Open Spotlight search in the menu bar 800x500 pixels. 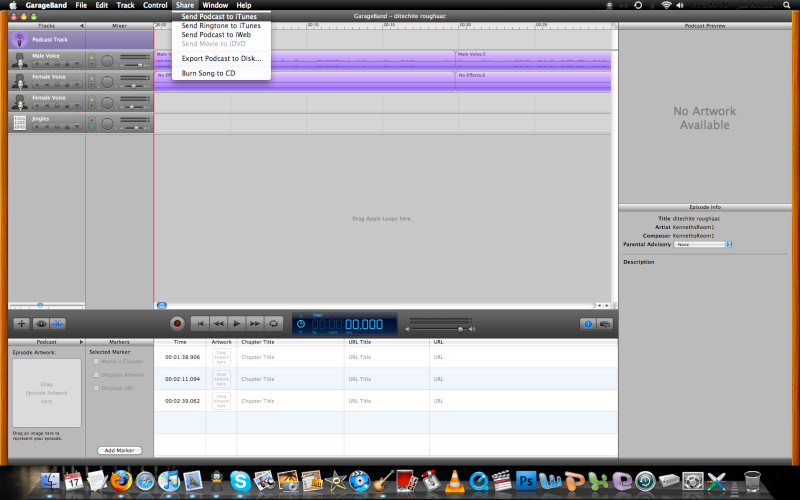point(786,5)
